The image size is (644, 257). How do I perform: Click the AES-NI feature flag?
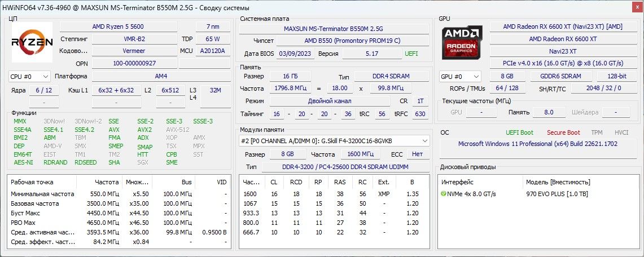(23, 162)
